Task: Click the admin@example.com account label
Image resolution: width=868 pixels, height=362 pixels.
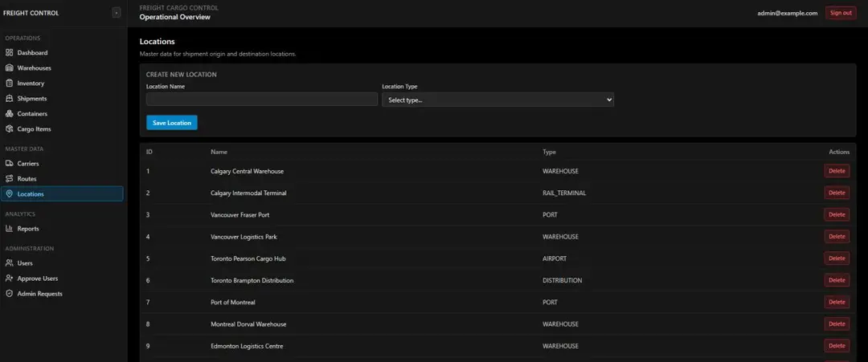Action: tap(787, 14)
